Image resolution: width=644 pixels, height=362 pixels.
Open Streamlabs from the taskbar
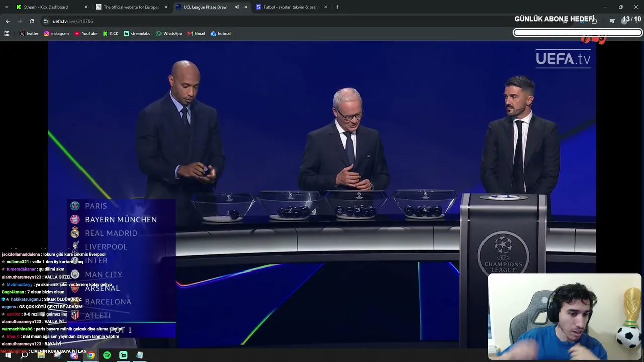(123, 355)
